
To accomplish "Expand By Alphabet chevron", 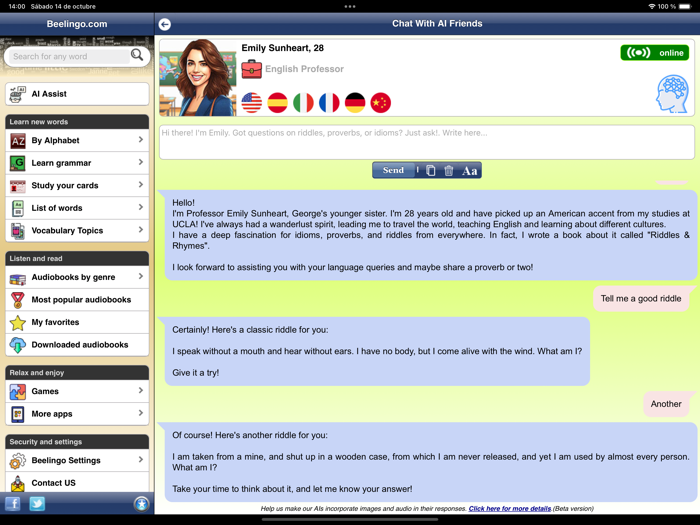I will tap(141, 140).
